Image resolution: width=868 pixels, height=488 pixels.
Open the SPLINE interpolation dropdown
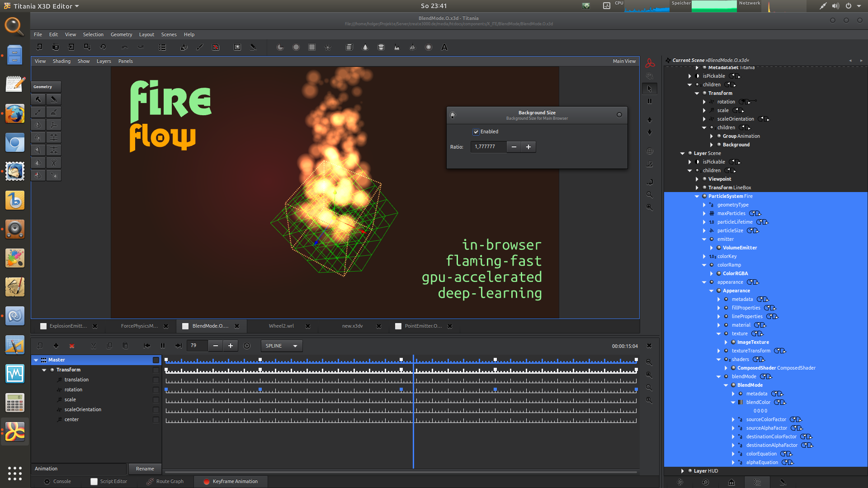pos(281,346)
